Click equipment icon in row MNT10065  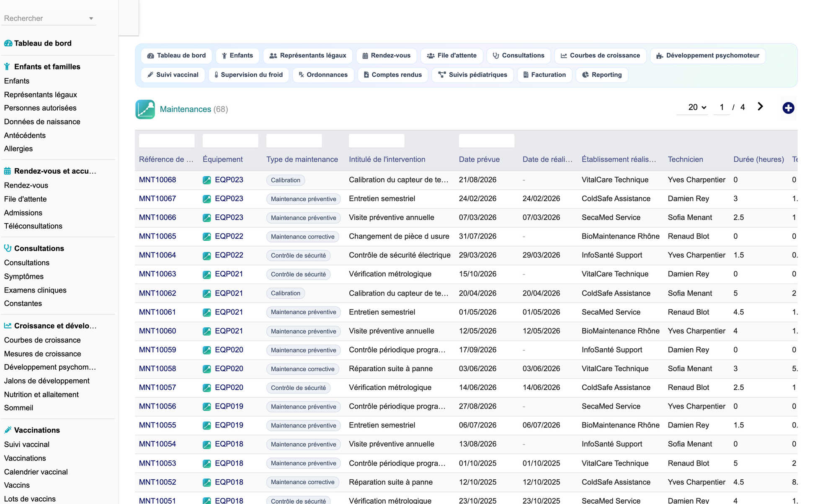point(207,237)
